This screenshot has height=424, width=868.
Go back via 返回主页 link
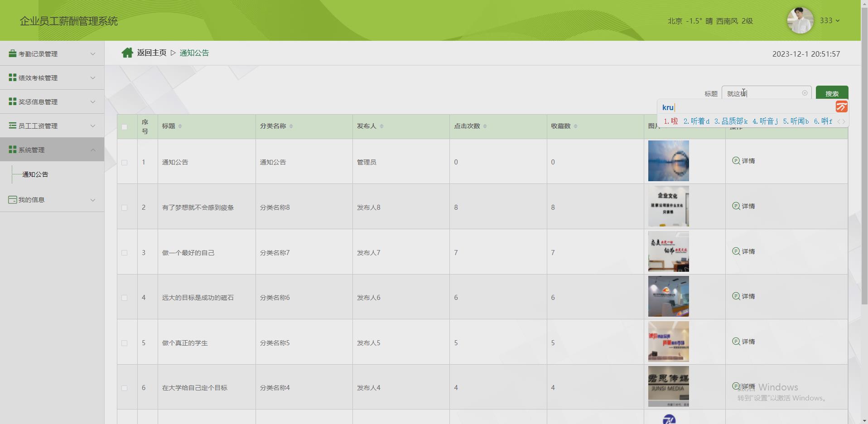[x=152, y=53]
